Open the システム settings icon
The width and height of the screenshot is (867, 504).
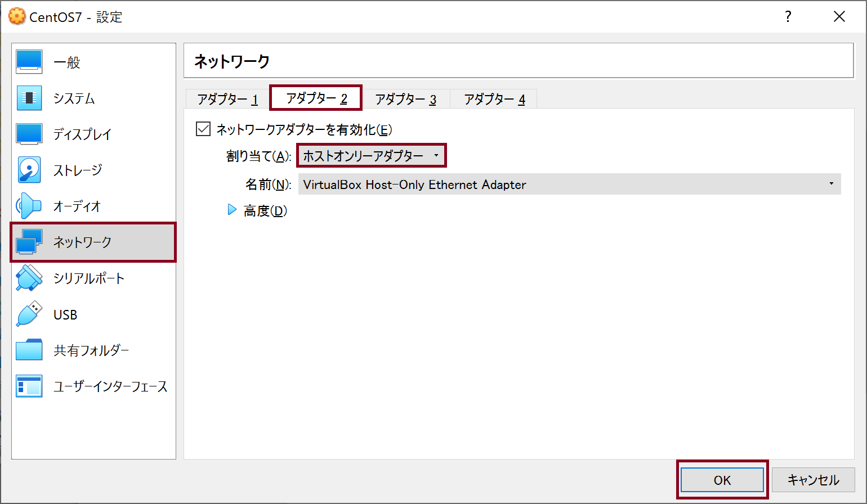pyautogui.click(x=29, y=98)
